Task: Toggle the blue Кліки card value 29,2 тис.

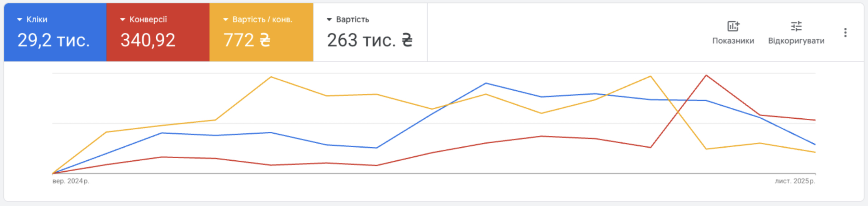Action: point(53,40)
